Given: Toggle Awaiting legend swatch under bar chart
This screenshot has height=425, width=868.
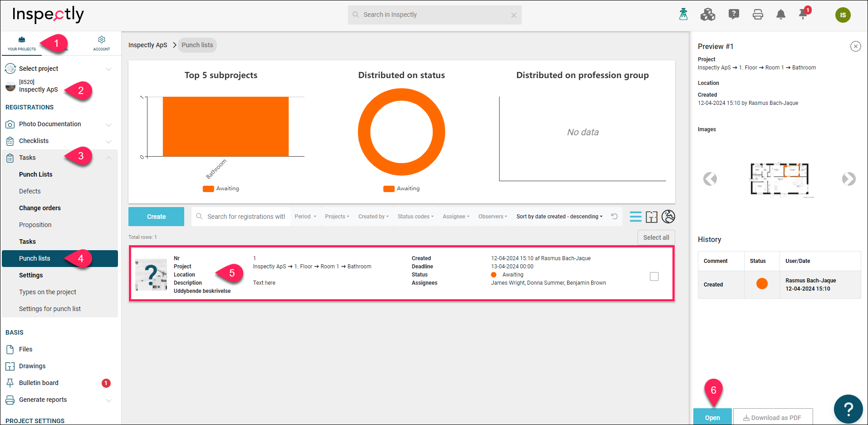Looking at the screenshot, I should pyautogui.click(x=208, y=189).
